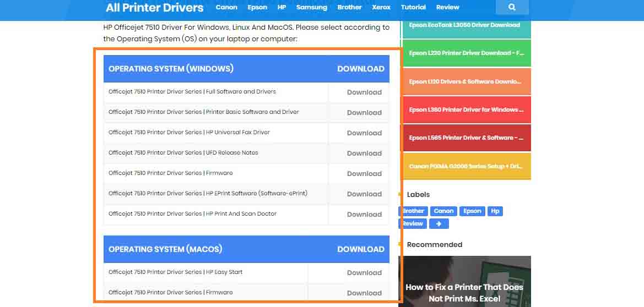Click the 'Recommended' sidebar heading
644x307 pixels.
pos(435,245)
